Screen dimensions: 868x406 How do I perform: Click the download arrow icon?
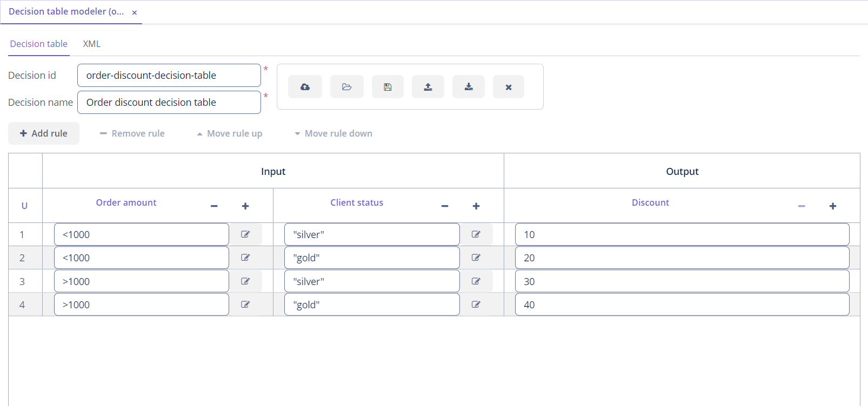[469, 87]
